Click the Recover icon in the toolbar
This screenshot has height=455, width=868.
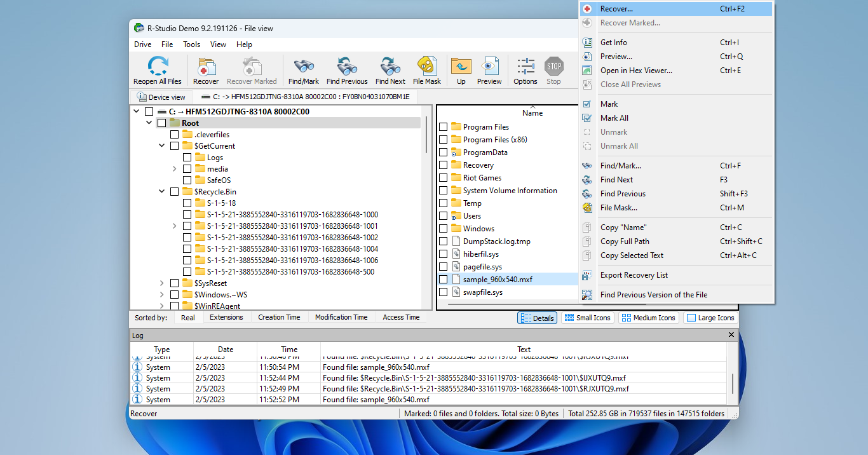point(206,66)
